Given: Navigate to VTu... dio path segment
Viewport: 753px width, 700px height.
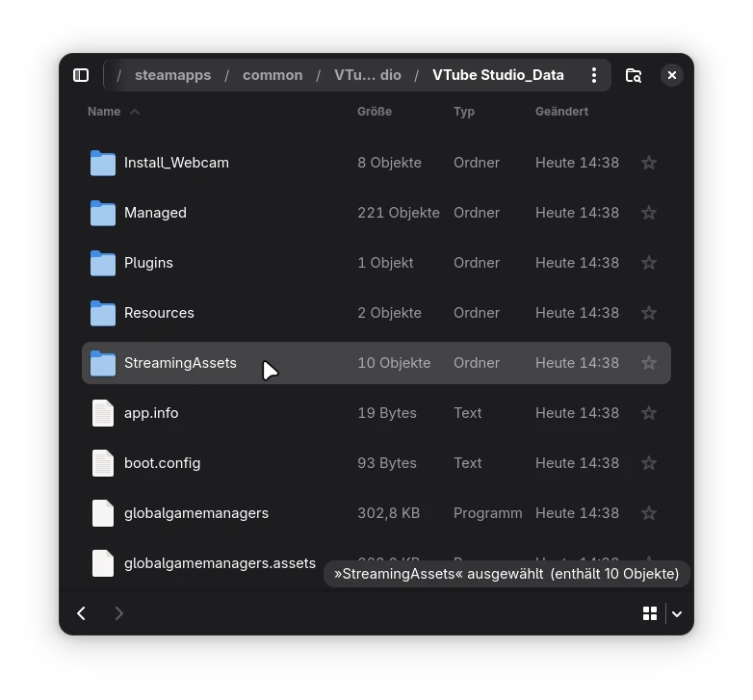Looking at the screenshot, I should coord(368,75).
